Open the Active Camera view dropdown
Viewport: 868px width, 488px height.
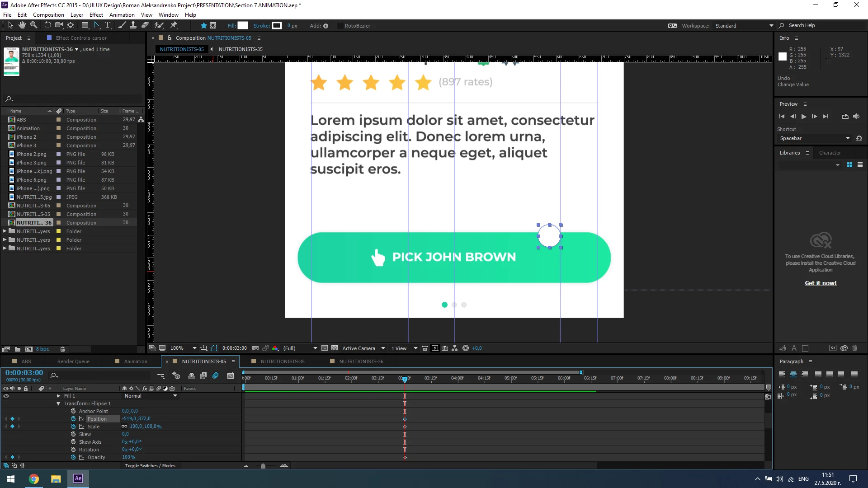coord(363,348)
